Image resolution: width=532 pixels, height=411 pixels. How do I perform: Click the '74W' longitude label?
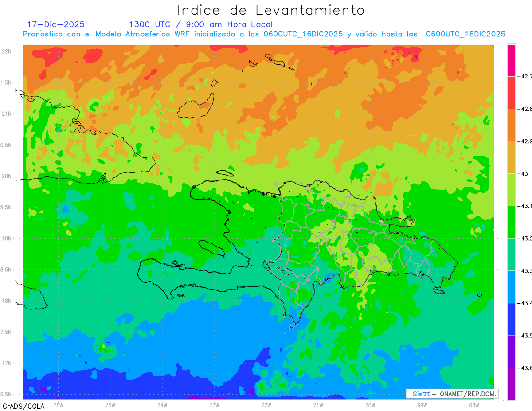click(162, 404)
